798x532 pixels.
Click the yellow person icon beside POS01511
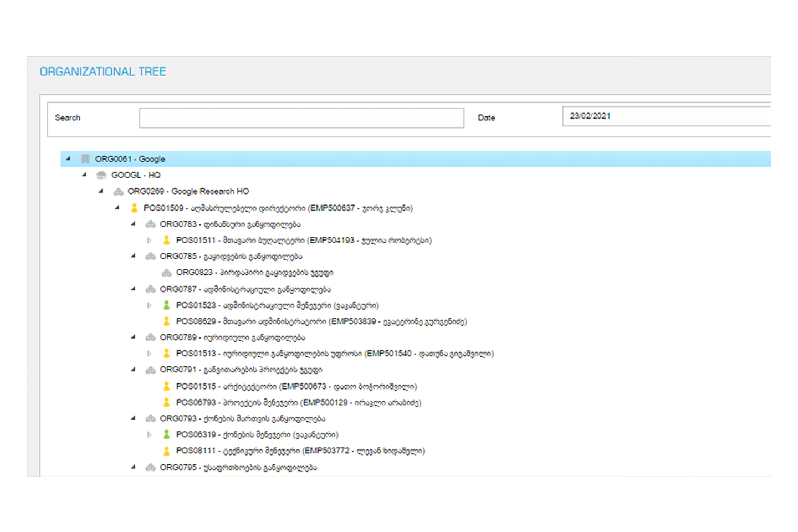coord(166,240)
